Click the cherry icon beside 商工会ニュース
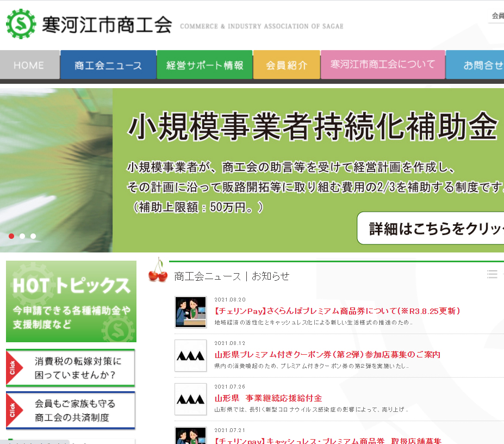504x444 pixels. tap(158, 270)
